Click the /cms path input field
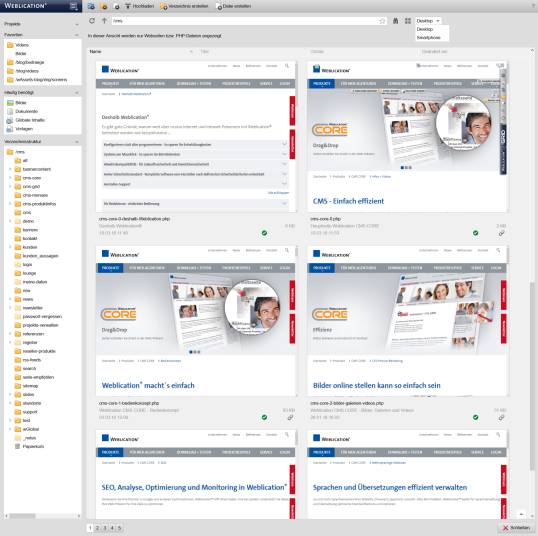This screenshot has width=538, height=536. (x=245, y=21)
